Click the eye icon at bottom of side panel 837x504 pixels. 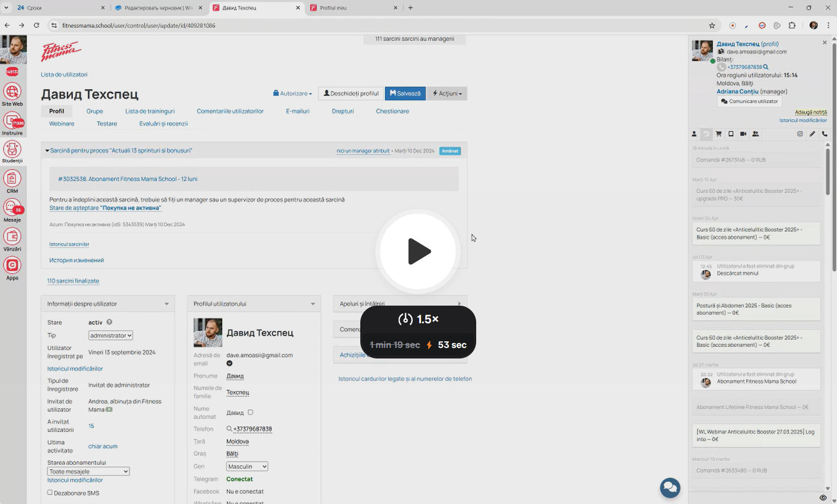823,498
